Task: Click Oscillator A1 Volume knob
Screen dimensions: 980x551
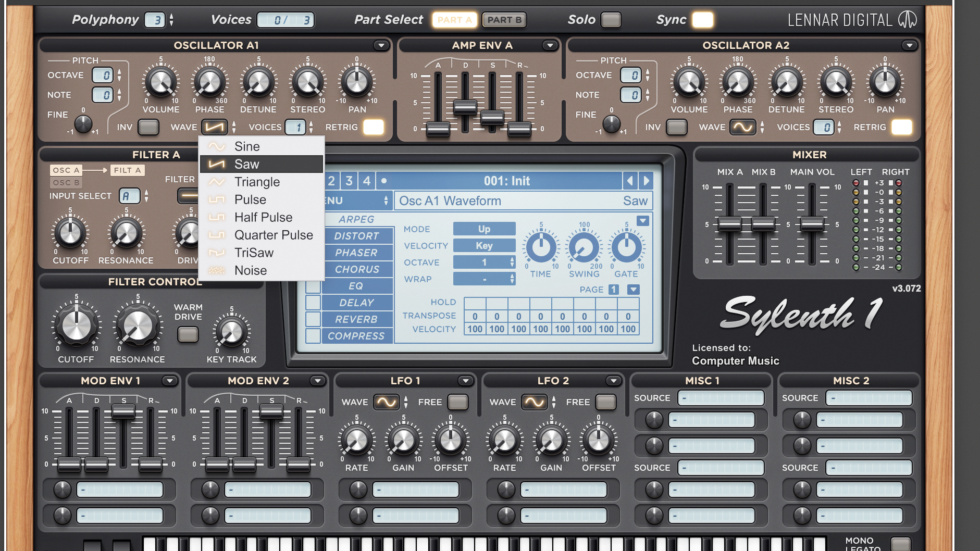Action: [161, 82]
